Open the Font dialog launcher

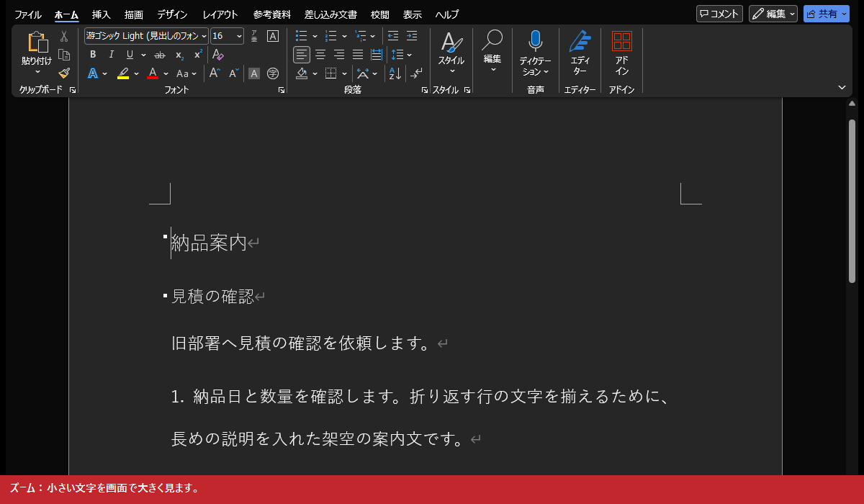282,90
